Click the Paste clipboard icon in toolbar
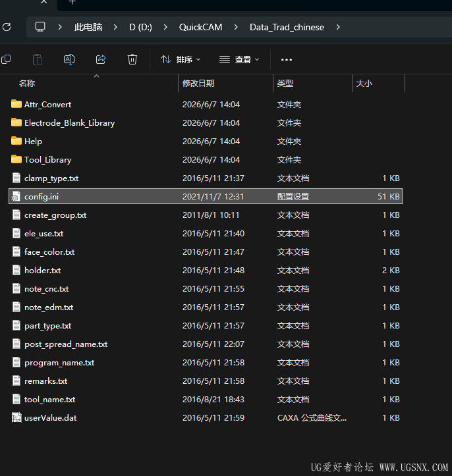452x476 pixels. pyautogui.click(x=38, y=59)
